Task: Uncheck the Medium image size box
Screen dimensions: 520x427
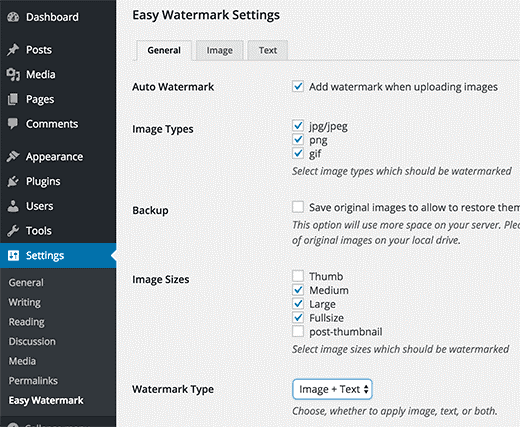Action: point(298,290)
